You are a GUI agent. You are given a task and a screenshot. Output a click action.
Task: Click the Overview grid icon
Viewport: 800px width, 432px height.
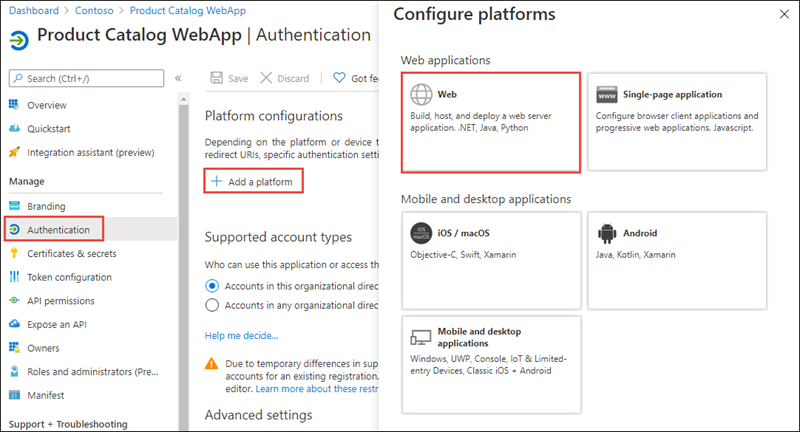(x=14, y=105)
